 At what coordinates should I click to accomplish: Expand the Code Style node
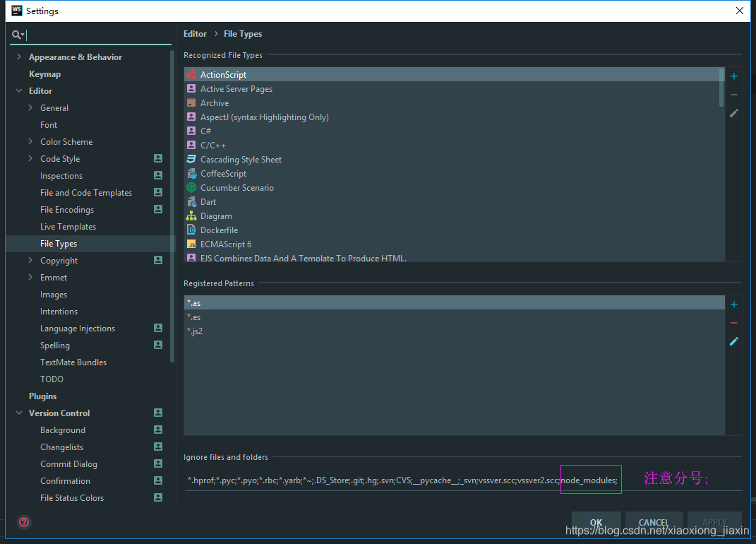30,158
